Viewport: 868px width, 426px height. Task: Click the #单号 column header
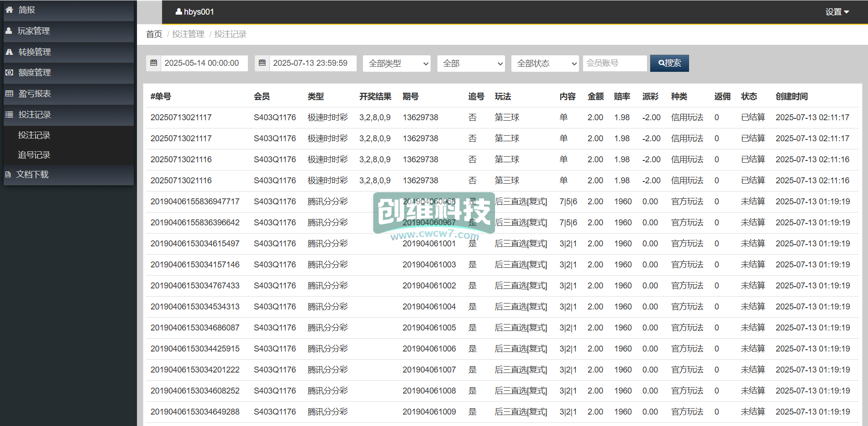click(161, 96)
